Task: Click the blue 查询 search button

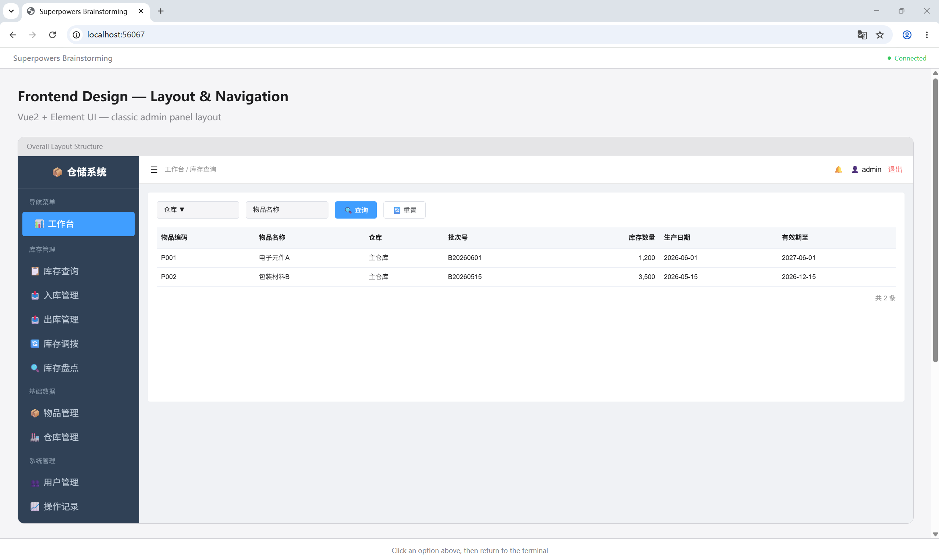Action: [356, 210]
